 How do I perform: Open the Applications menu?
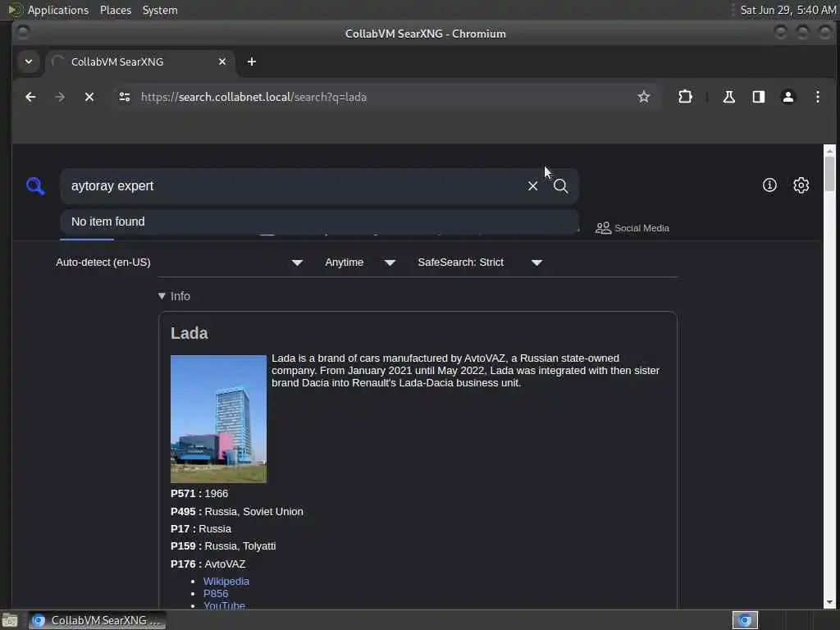pyautogui.click(x=58, y=10)
